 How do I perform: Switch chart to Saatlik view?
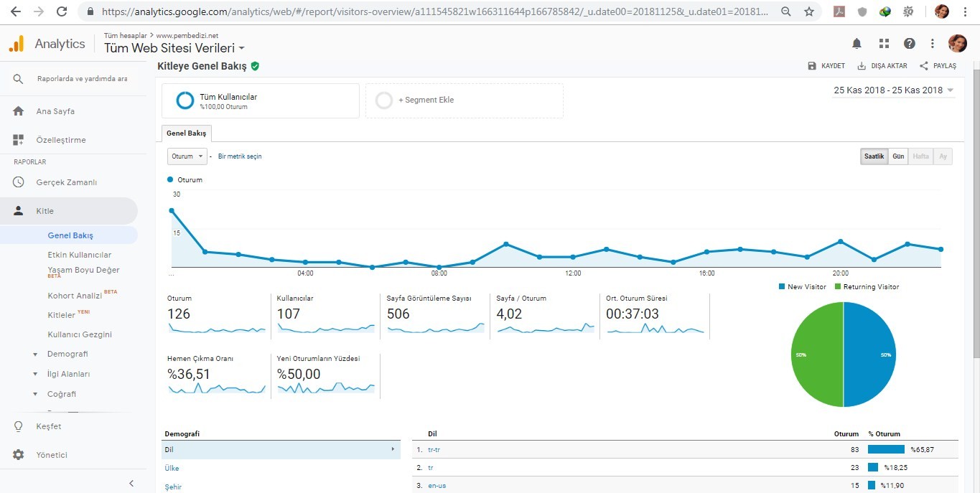(x=874, y=156)
